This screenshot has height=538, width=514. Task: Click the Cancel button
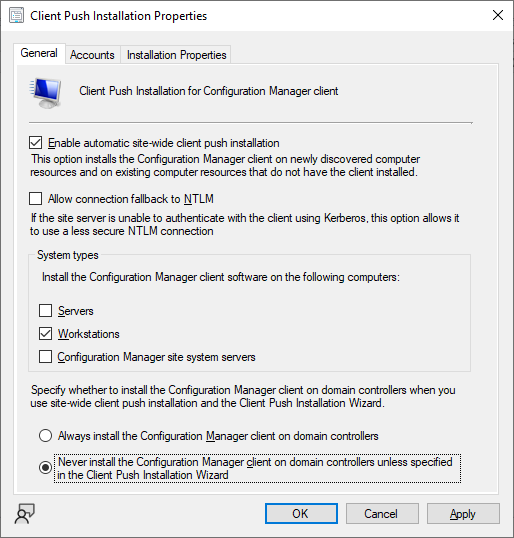(x=382, y=514)
